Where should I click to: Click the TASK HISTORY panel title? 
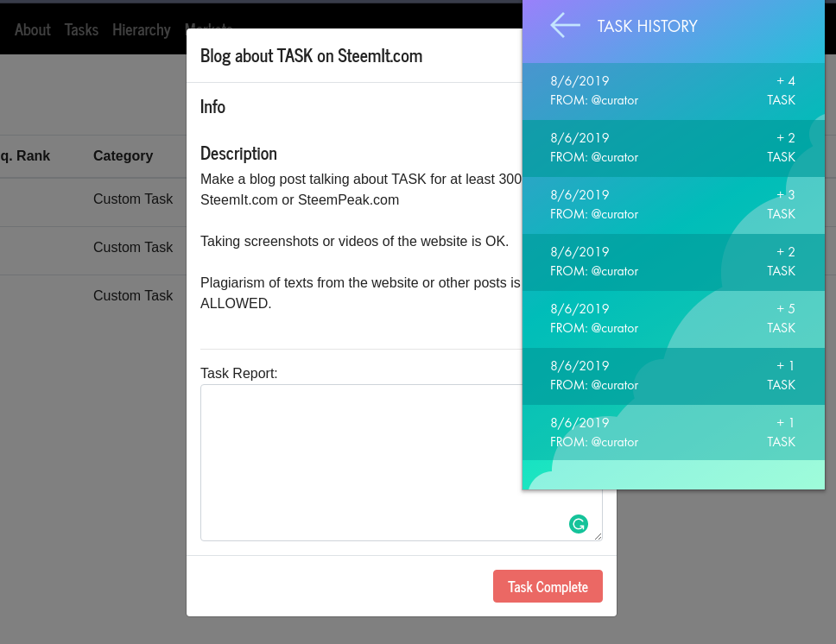click(x=647, y=26)
